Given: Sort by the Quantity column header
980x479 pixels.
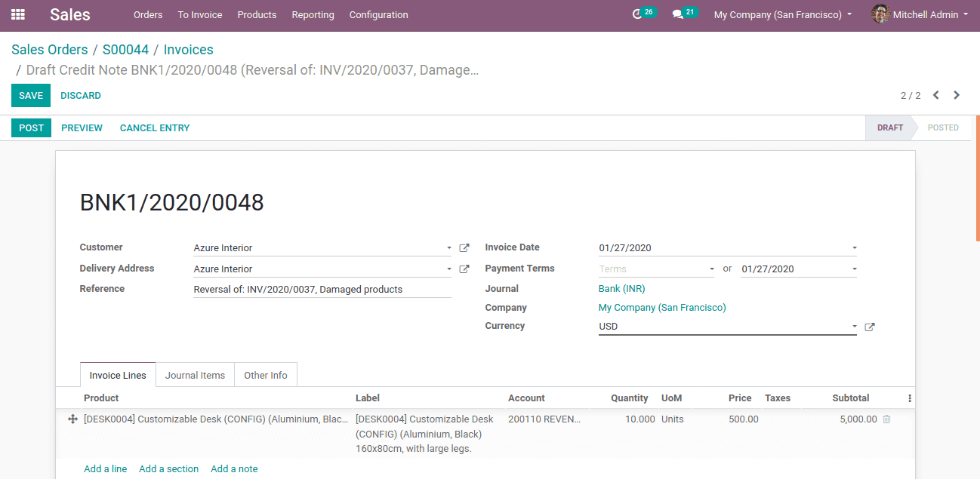Looking at the screenshot, I should (630, 398).
